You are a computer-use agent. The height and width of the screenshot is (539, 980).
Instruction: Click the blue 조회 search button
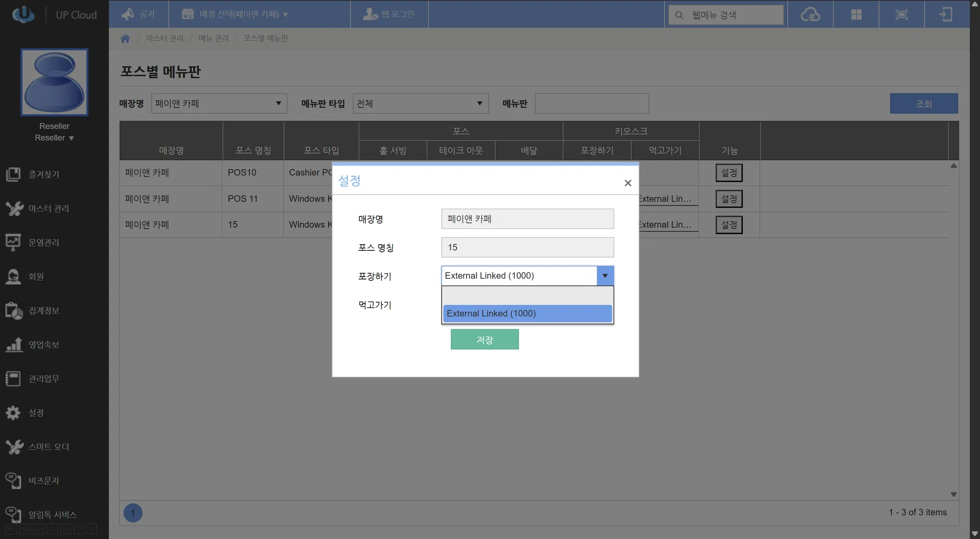(924, 103)
